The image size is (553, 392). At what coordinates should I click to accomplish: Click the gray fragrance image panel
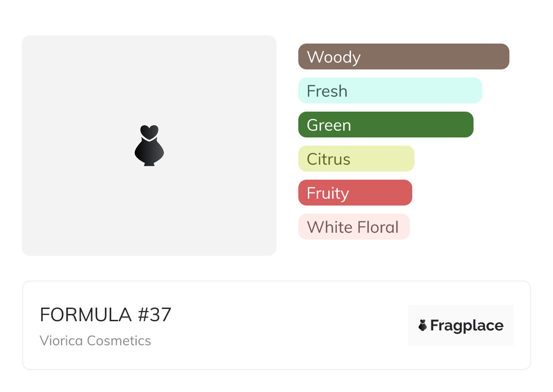pos(149,146)
